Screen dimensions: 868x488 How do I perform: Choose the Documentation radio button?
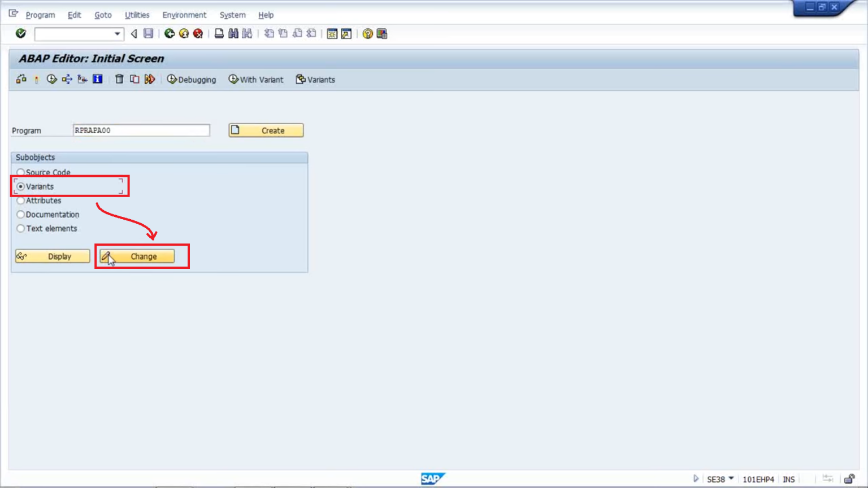(x=20, y=215)
